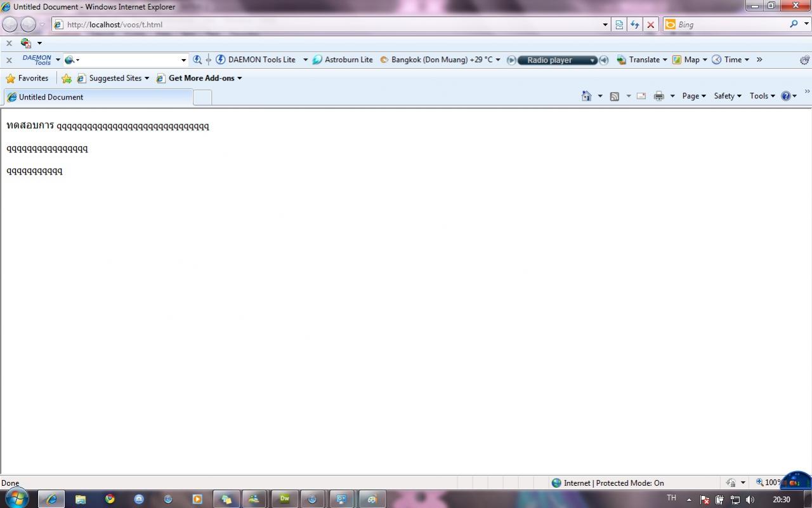812x508 pixels.
Task: Click the tray volume speaker icon
Action: click(750, 500)
